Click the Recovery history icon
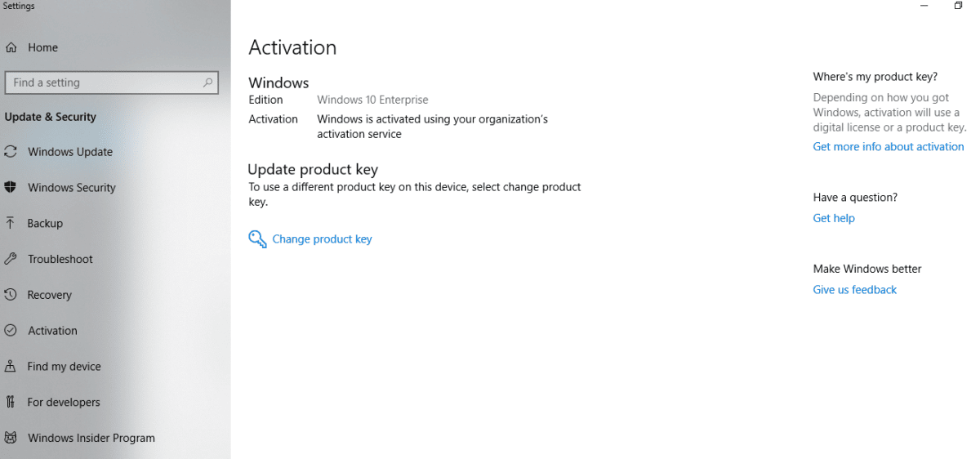 click(11, 295)
